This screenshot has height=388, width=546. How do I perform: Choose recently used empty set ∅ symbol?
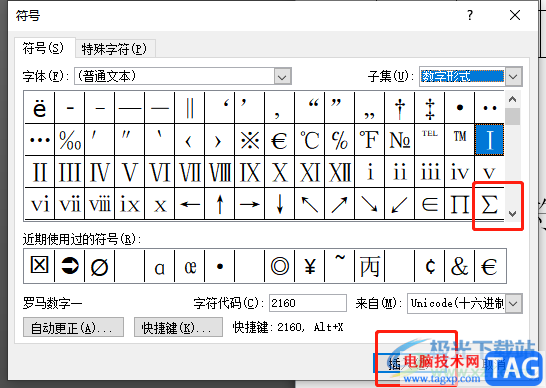tap(99, 266)
